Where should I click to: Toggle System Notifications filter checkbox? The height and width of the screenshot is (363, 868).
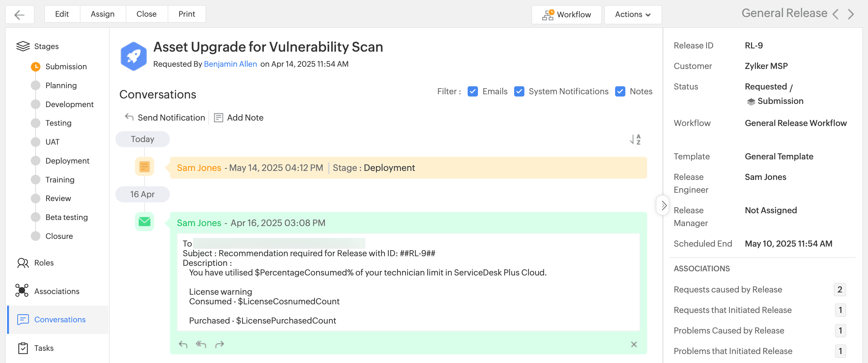pos(519,91)
